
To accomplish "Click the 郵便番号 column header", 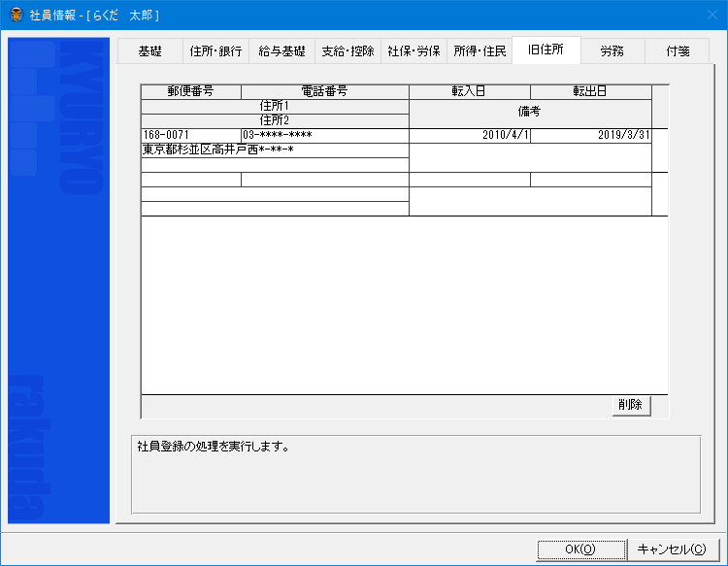I will coord(191,91).
